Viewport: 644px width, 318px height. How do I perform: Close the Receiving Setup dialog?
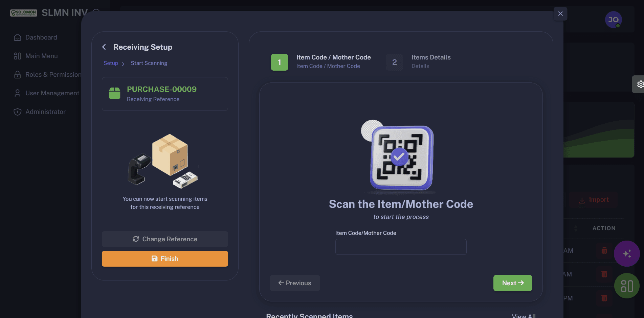coord(560,14)
